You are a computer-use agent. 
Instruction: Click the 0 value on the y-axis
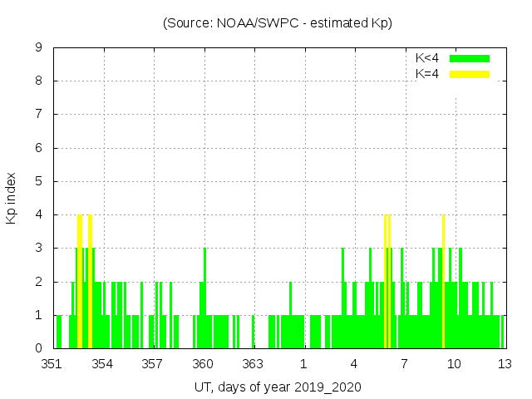(39, 348)
